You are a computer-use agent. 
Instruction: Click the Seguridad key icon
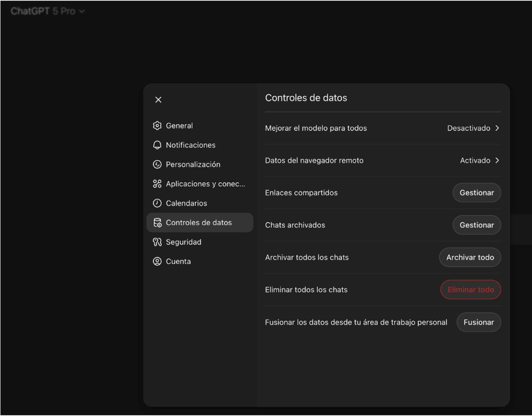point(157,242)
